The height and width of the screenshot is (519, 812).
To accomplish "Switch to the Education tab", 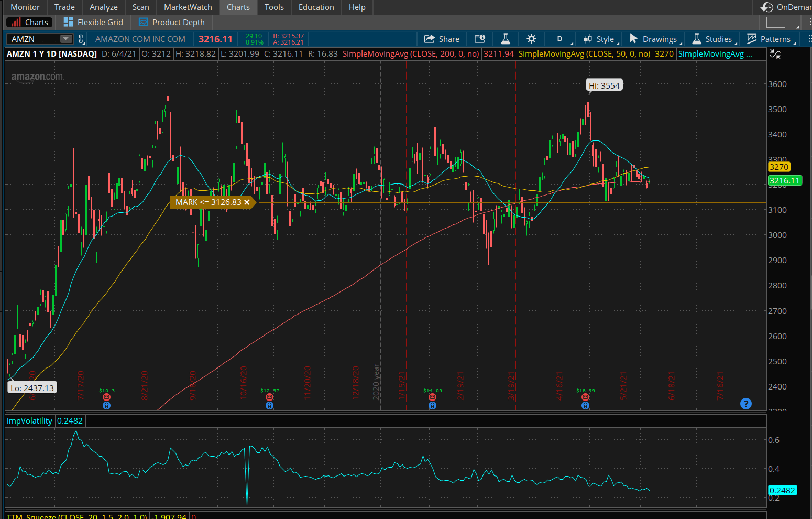I will (316, 7).
